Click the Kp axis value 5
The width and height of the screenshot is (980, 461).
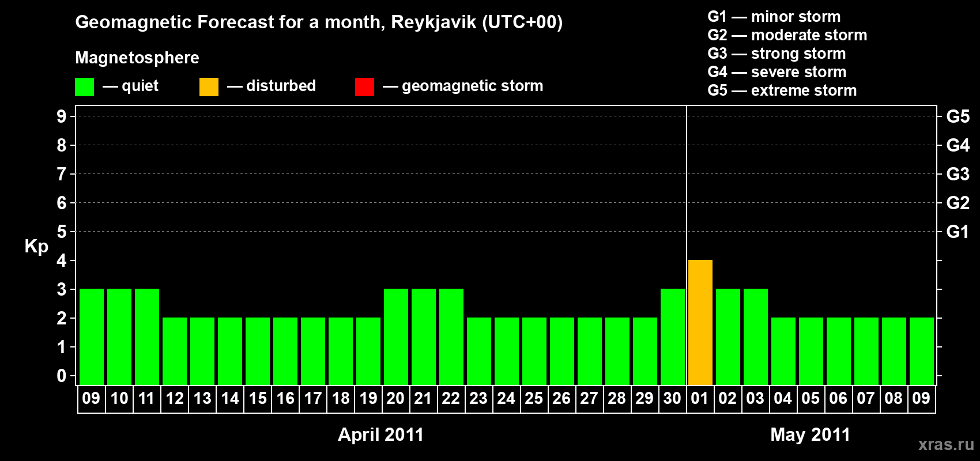[62, 232]
